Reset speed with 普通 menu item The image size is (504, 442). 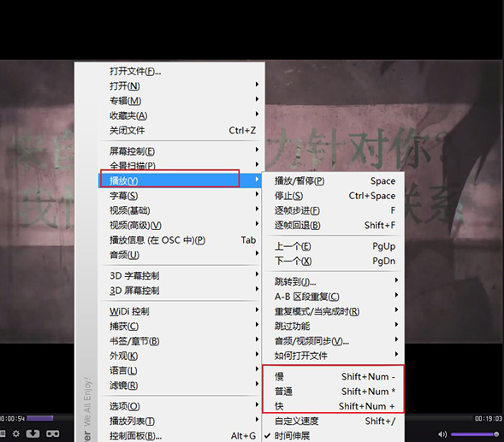[x=334, y=392]
